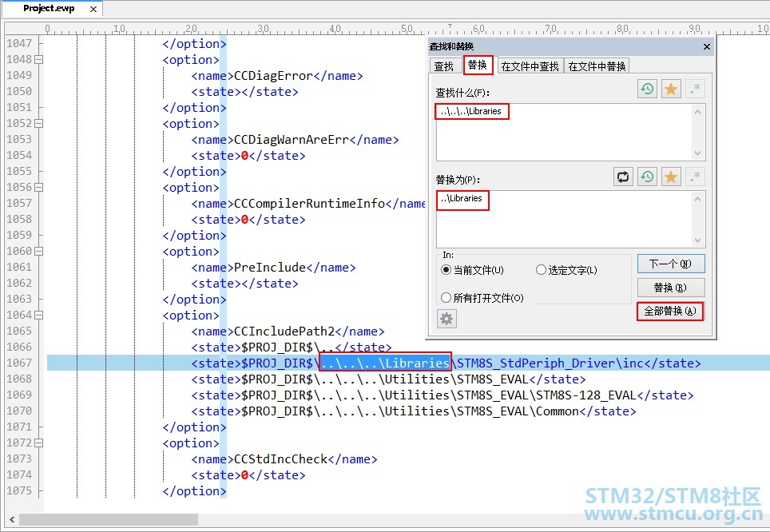
Task: Collapse option block at line 1052
Action: [38, 123]
